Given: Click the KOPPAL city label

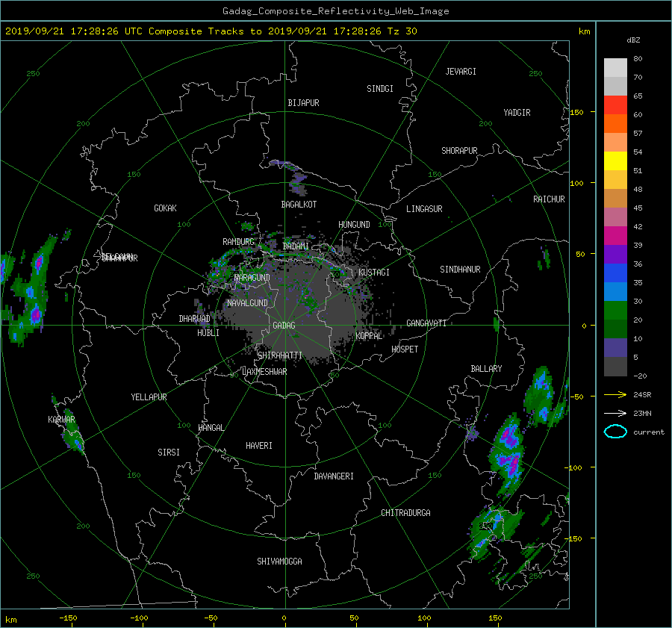Looking at the screenshot, I should (369, 335).
